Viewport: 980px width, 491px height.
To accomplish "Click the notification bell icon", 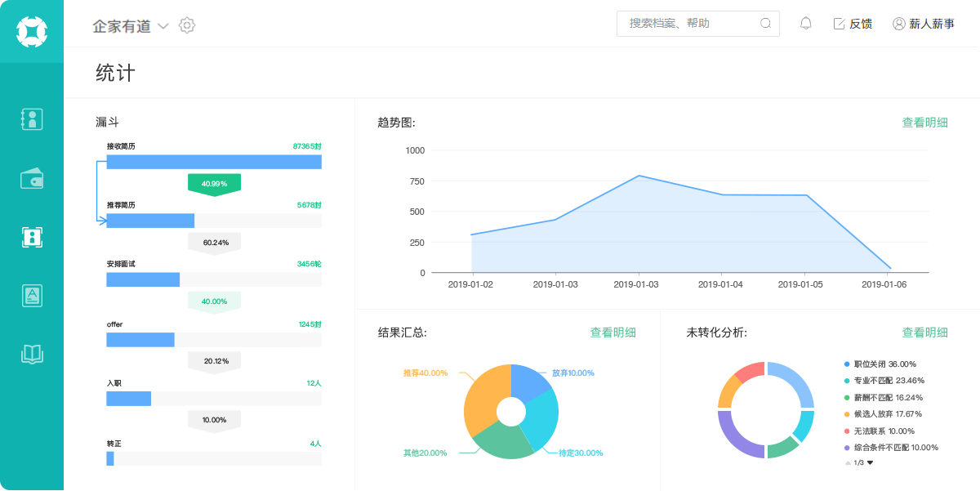I will 806,24.
